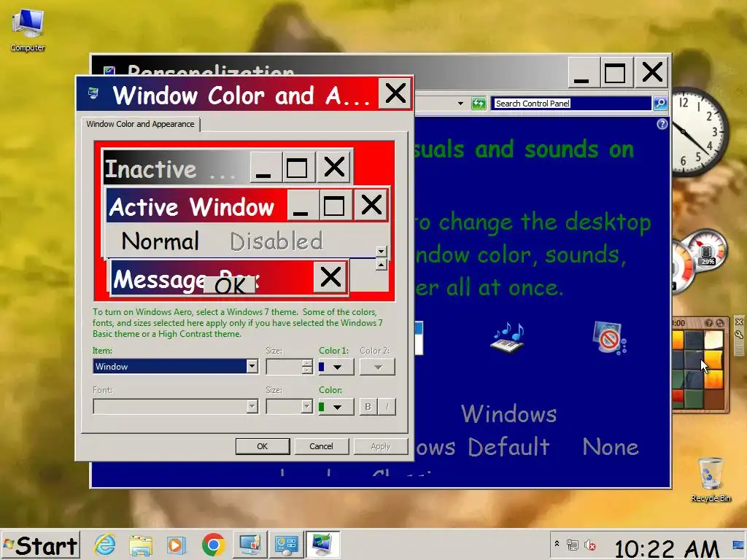The height and width of the screenshot is (560, 747).
Task: Toggle the Italic font button
Action: [387, 407]
